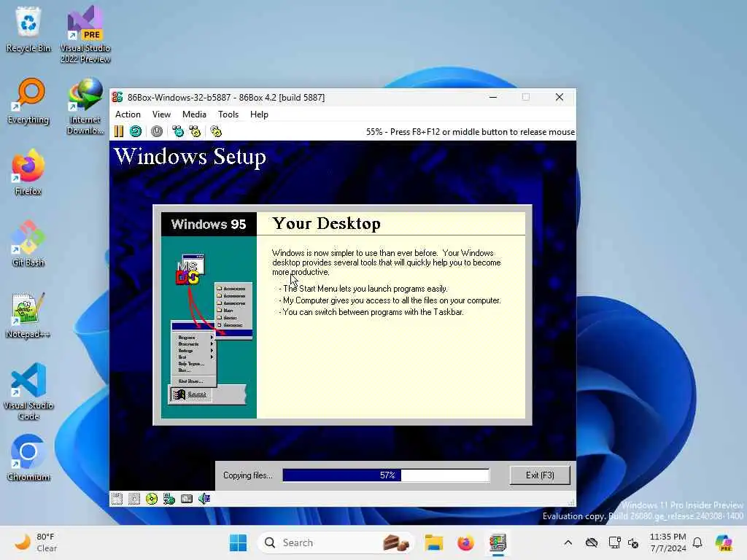Open the Media menu
This screenshot has width=747, height=560.
coord(194,114)
